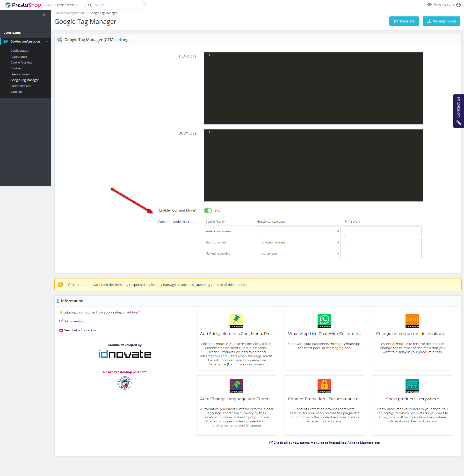Click the Add Sticky elements pin icon
The height and width of the screenshot is (476, 464).
236,320
